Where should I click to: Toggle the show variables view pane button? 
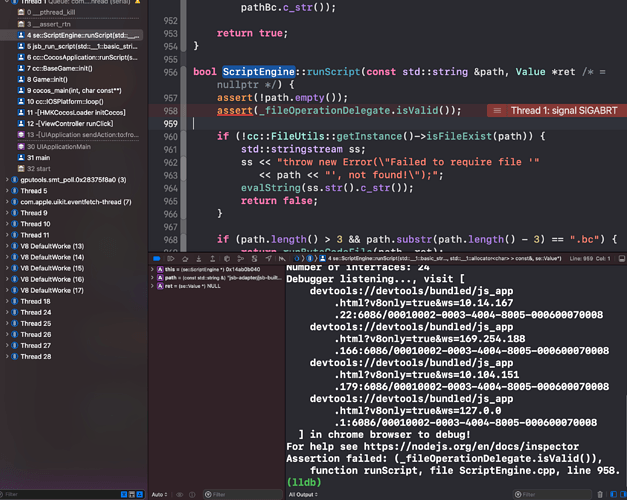tap(613, 495)
